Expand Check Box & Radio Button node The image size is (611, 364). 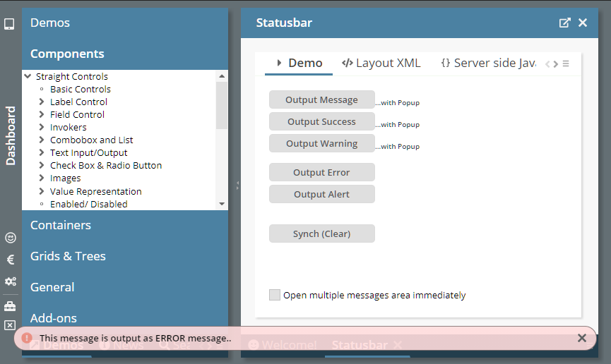pyautogui.click(x=42, y=165)
